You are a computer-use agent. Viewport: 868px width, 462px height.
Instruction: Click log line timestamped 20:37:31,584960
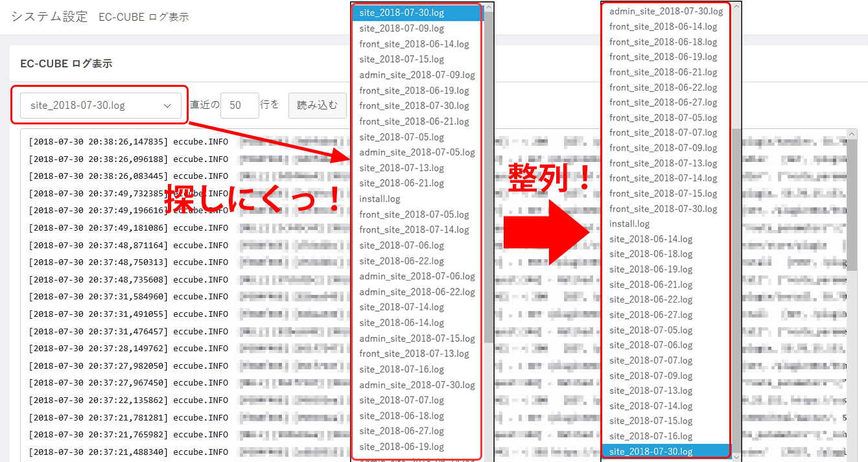[128, 297]
